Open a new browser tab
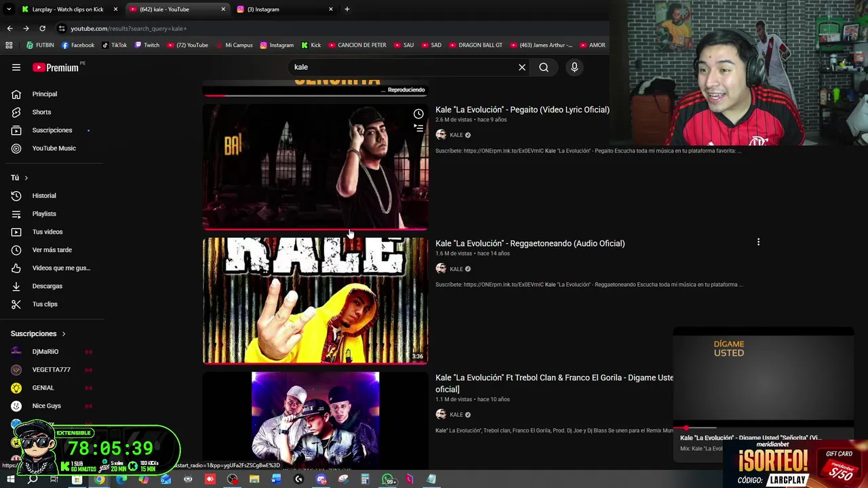This screenshot has height=488, width=868. 347,9
